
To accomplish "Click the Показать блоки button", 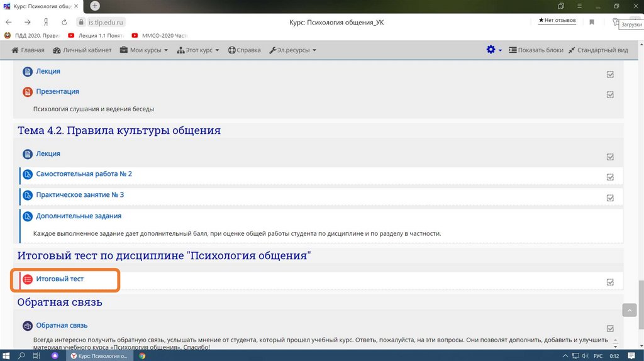I will click(x=536, y=50).
